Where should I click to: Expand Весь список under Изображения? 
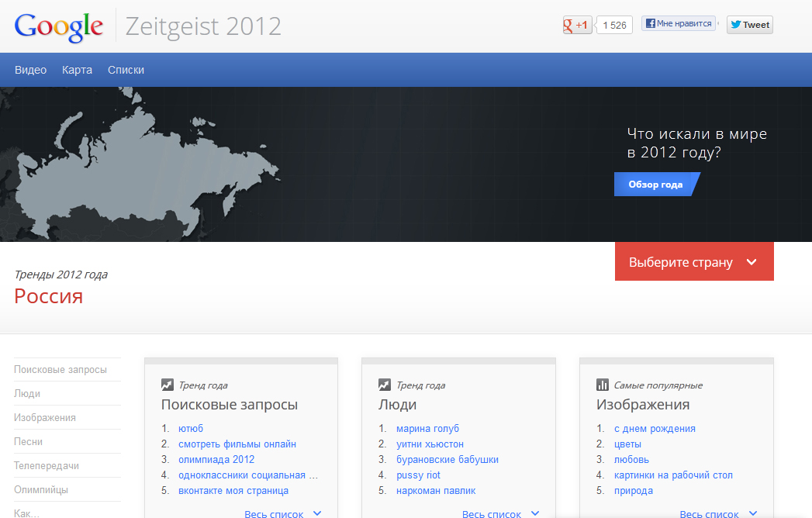pos(717,513)
